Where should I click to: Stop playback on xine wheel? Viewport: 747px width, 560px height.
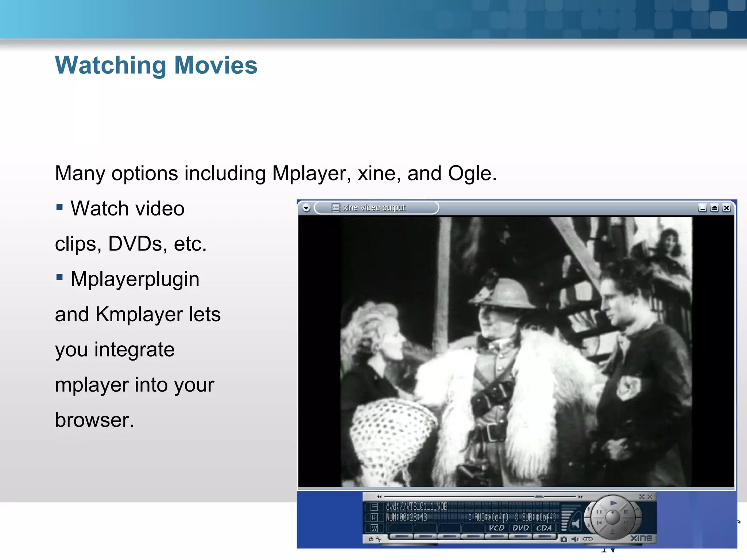pos(626,512)
